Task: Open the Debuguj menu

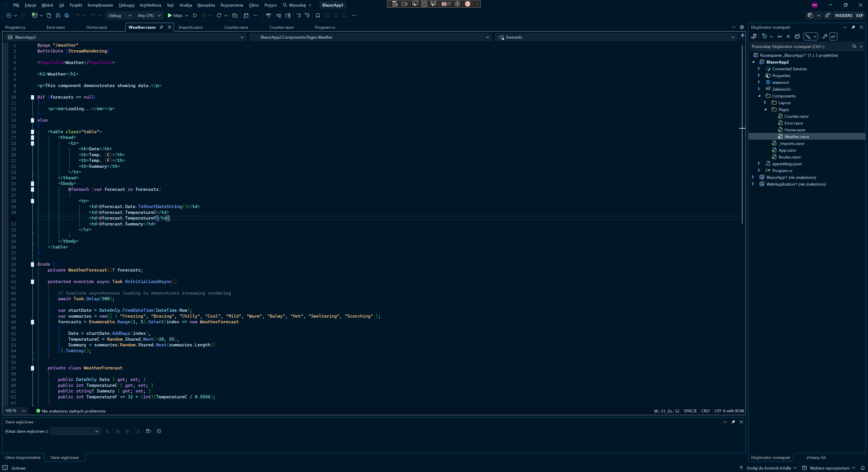Action: [x=126, y=5]
